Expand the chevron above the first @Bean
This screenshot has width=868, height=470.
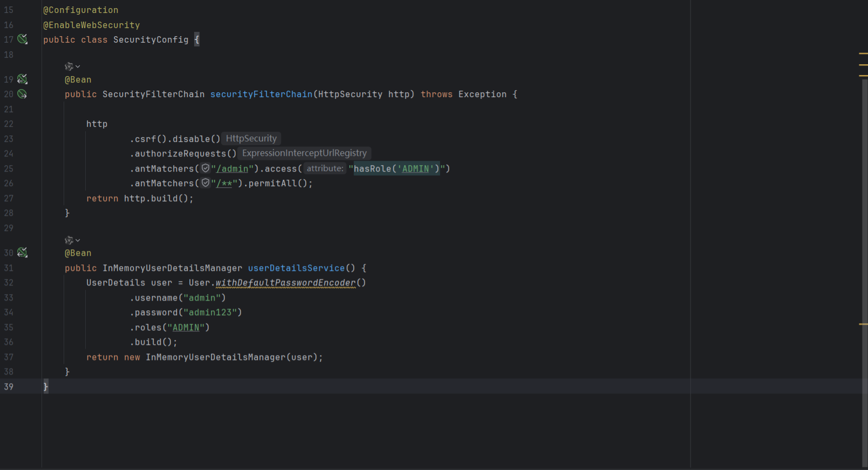tap(78, 66)
